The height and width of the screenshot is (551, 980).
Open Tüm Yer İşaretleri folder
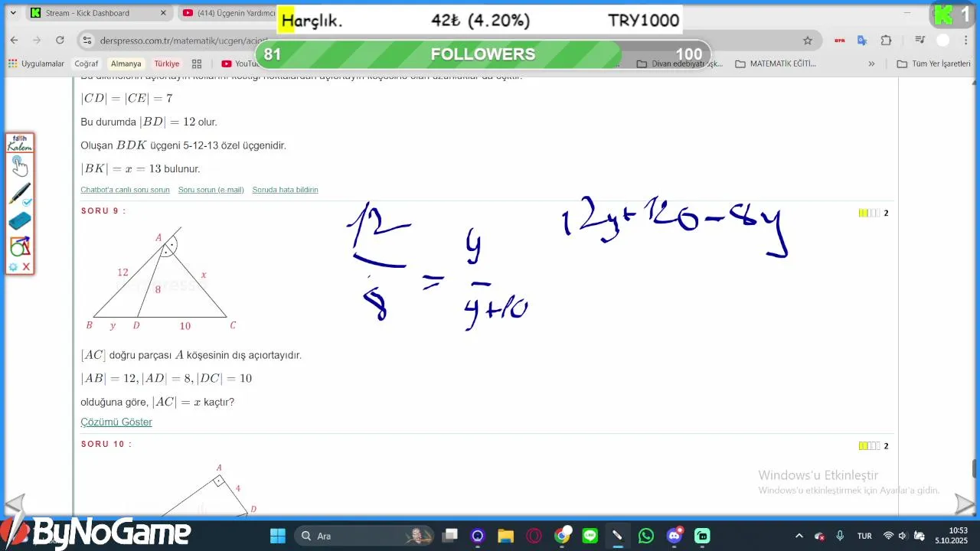933,64
